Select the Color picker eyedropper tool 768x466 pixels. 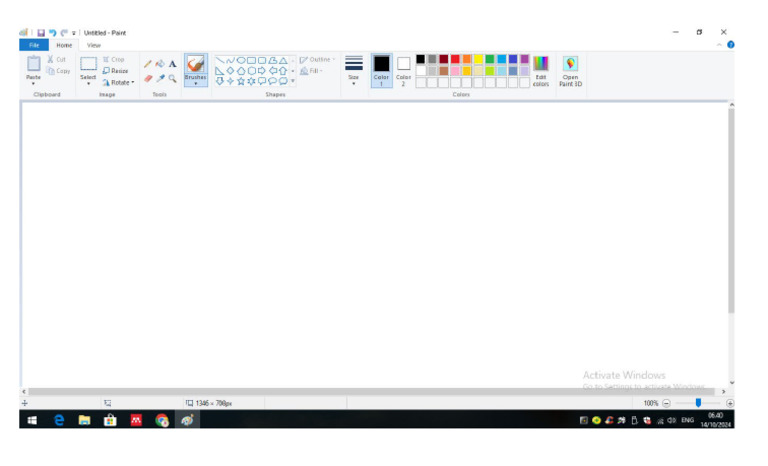160,78
